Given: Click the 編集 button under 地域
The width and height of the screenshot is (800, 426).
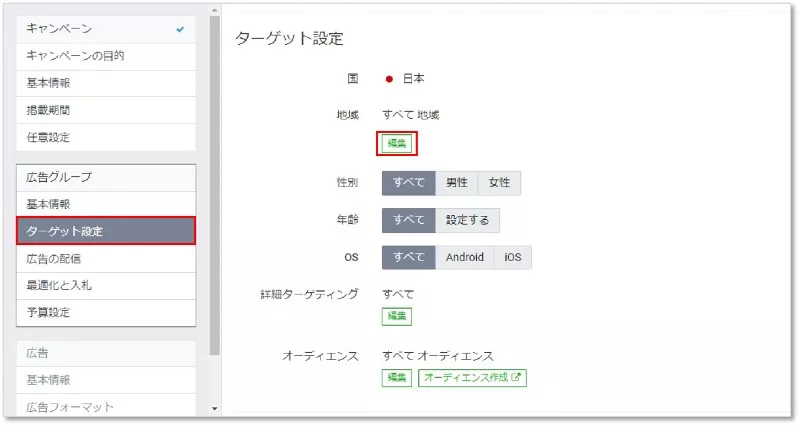Looking at the screenshot, I should tap(397, 143).
